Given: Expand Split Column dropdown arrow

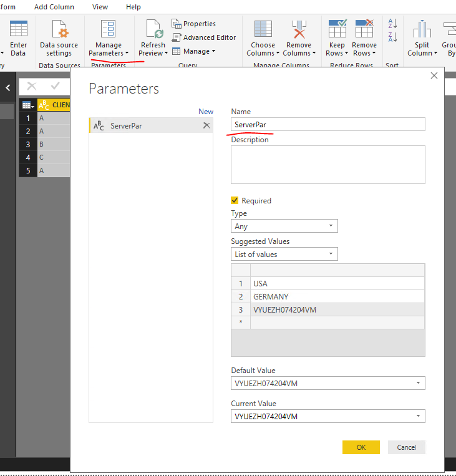Looking at the screenshot, I should [x=435, y=53].
